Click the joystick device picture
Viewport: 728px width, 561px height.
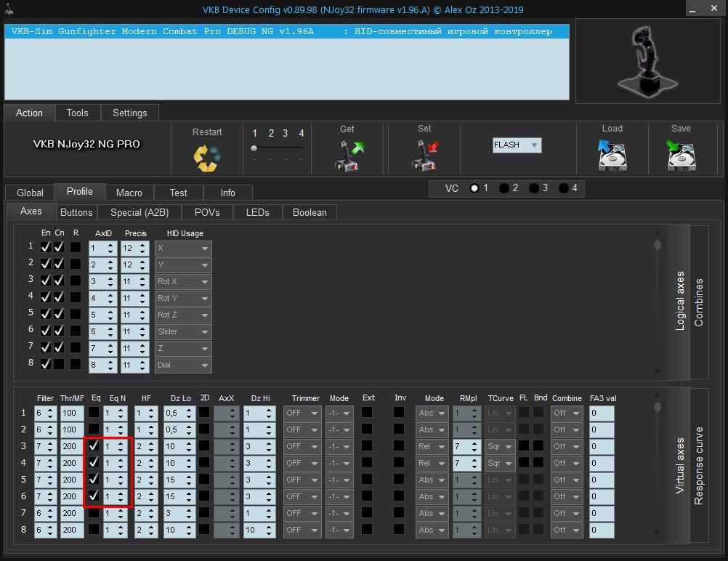pos(647,61)
